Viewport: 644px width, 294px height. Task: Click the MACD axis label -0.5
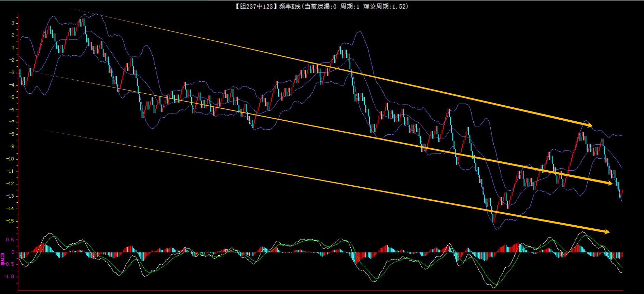9,264
